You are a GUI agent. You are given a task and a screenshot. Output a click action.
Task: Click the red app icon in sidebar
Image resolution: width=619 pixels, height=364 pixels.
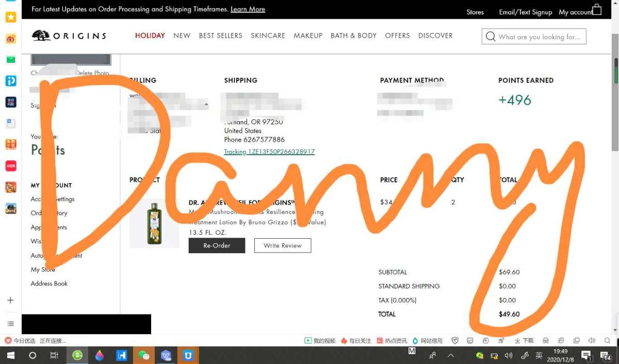(x=11, y=166)
